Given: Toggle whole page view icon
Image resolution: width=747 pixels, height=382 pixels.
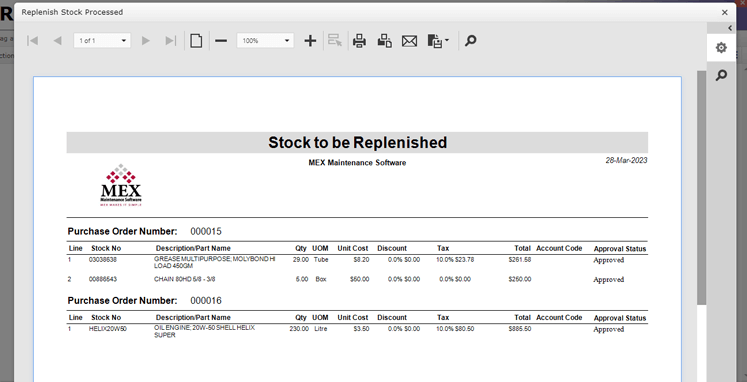Looking at the screenshot, I should pyautogui.click(x=196, y=41).
